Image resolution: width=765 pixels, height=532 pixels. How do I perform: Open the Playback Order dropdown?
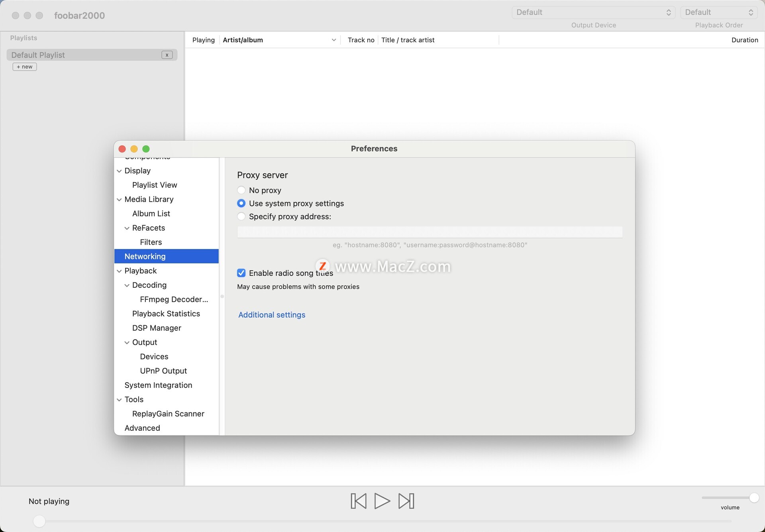tap(719, 12)
